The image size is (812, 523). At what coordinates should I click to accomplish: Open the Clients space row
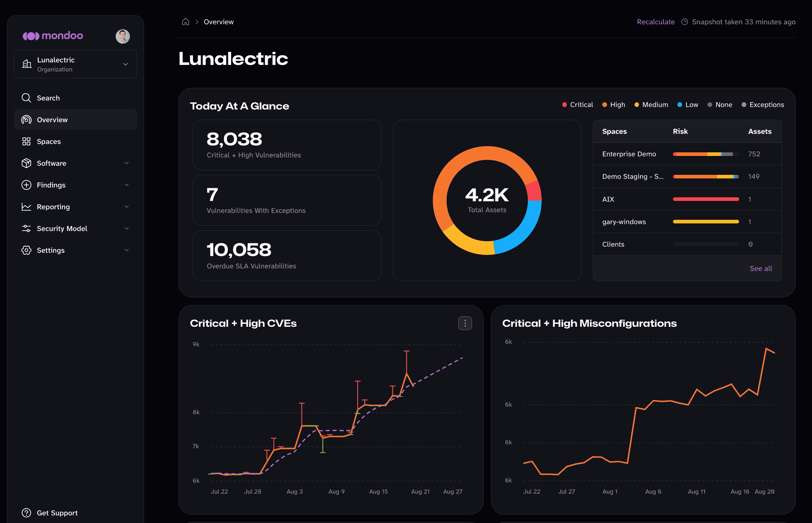point(687,244)
